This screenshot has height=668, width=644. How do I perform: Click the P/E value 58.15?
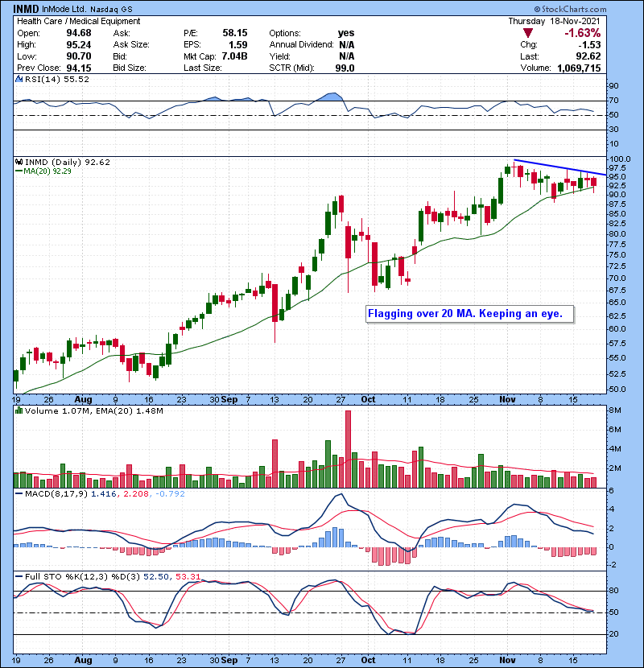[235, 33]
